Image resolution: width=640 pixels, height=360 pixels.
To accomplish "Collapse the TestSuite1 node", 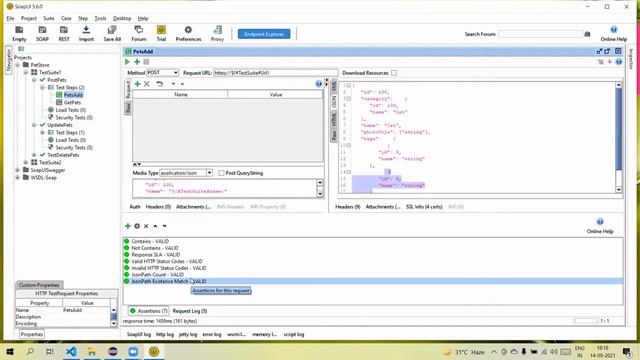I will [x=26, y=72].
